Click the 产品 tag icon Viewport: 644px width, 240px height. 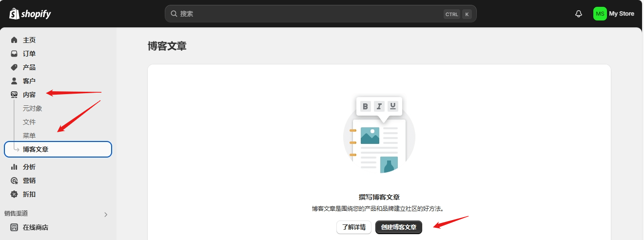(14, 67)
